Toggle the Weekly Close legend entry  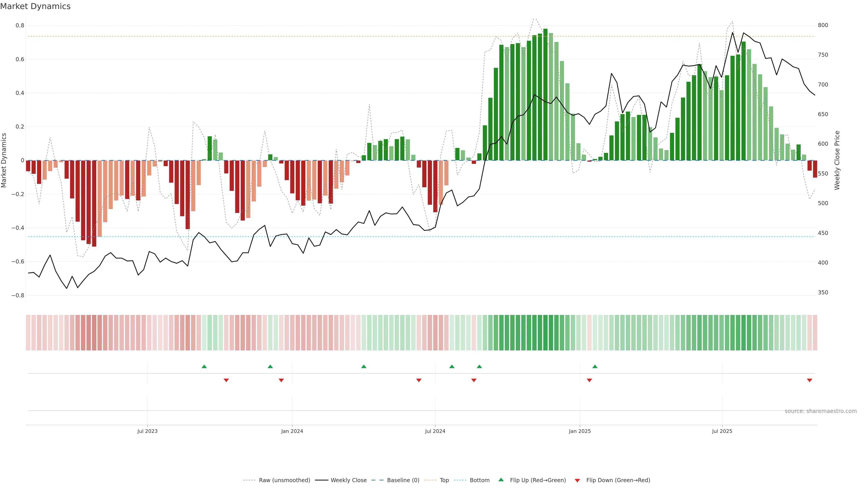point(348,480)
